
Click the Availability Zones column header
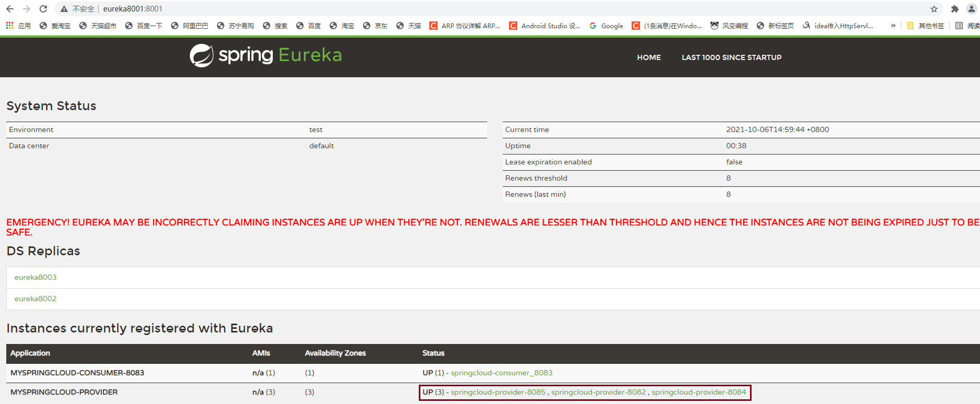pyautogui.click(x=335, y=353)
